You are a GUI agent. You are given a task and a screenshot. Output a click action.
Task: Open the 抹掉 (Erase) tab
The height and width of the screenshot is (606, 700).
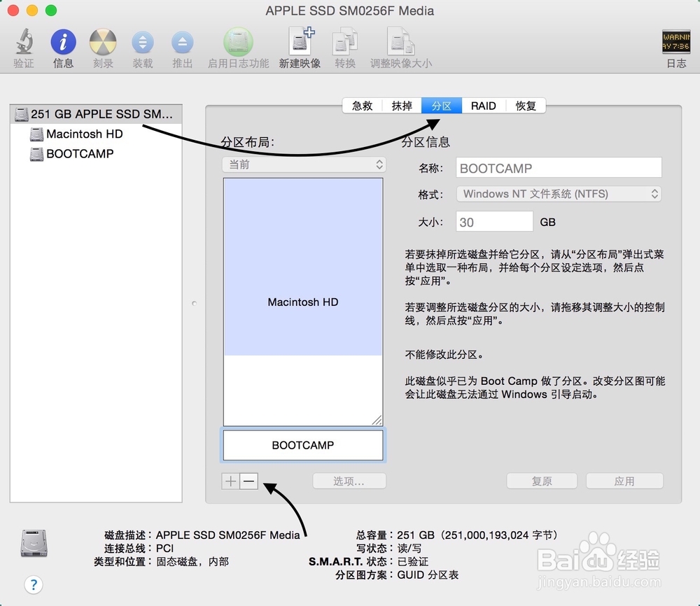(402, 106)
